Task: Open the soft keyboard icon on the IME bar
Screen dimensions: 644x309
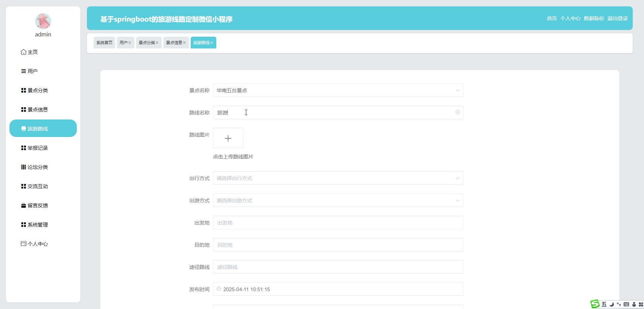Action: [626, 304]
